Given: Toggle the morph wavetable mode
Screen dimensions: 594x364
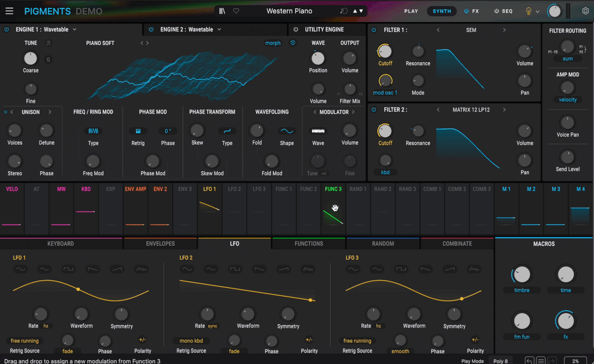Looking at the screenshot, I should click(x=273, y=43).
